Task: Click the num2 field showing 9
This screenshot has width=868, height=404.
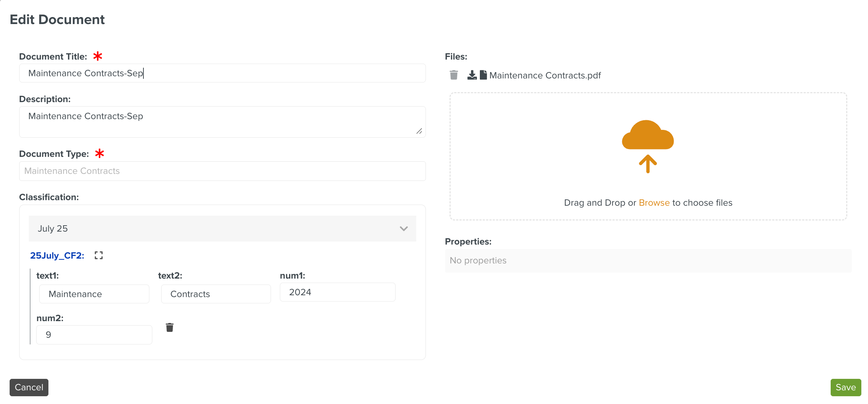Action: pos(94,335)
